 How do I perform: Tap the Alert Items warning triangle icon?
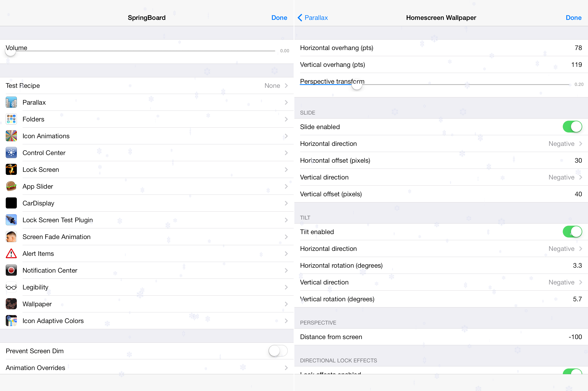[11, 253]
